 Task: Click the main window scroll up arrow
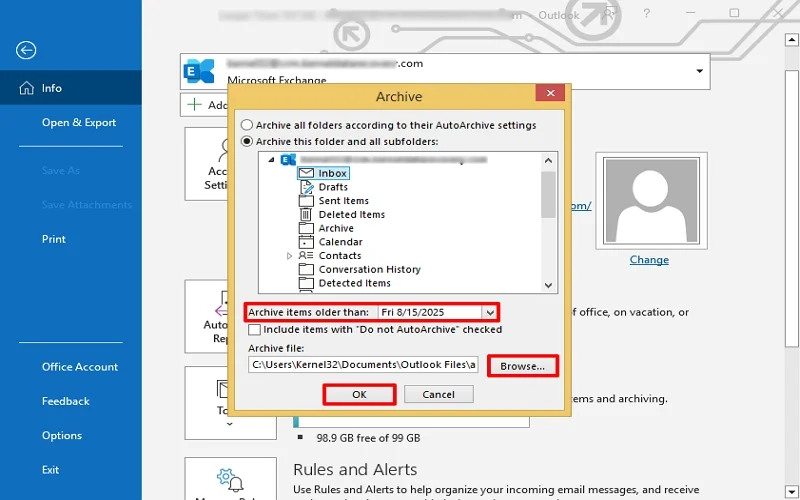[x=791, y=39]
